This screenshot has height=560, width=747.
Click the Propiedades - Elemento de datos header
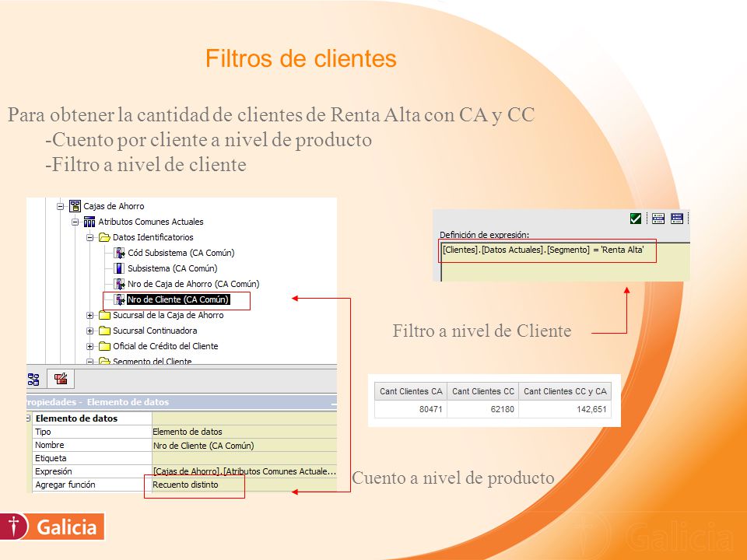point(181,402)
